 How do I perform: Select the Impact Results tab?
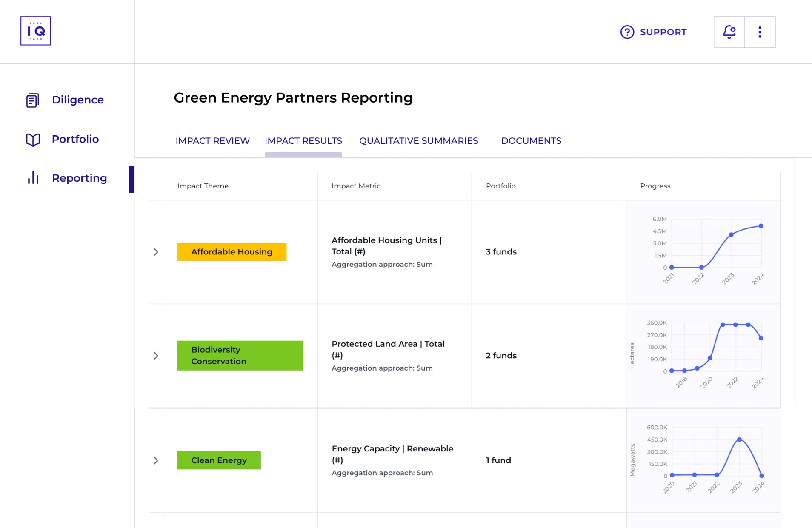pos(303,141)
